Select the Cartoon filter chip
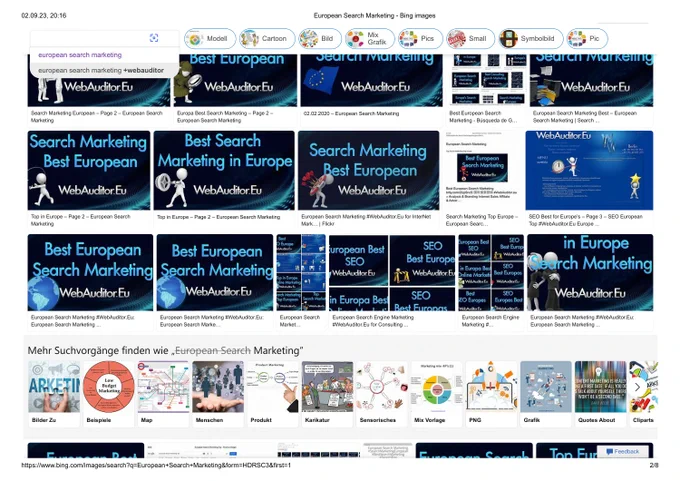This screenshot has width=680, height=481. click(267, 39)
